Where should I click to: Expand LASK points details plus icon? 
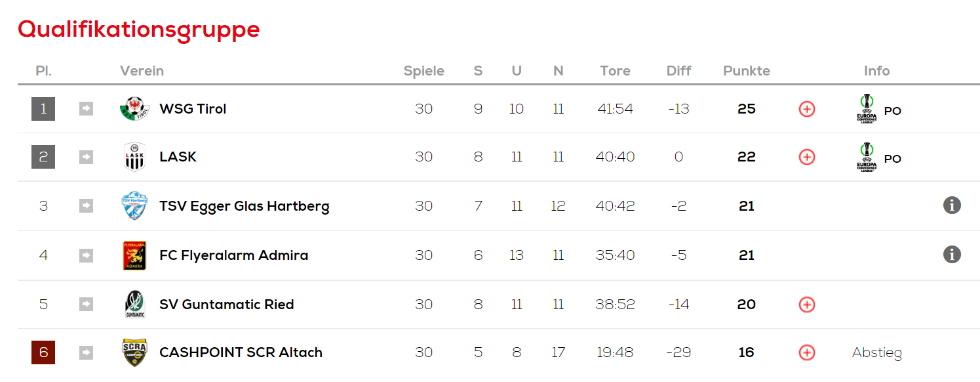pos(807,157)
